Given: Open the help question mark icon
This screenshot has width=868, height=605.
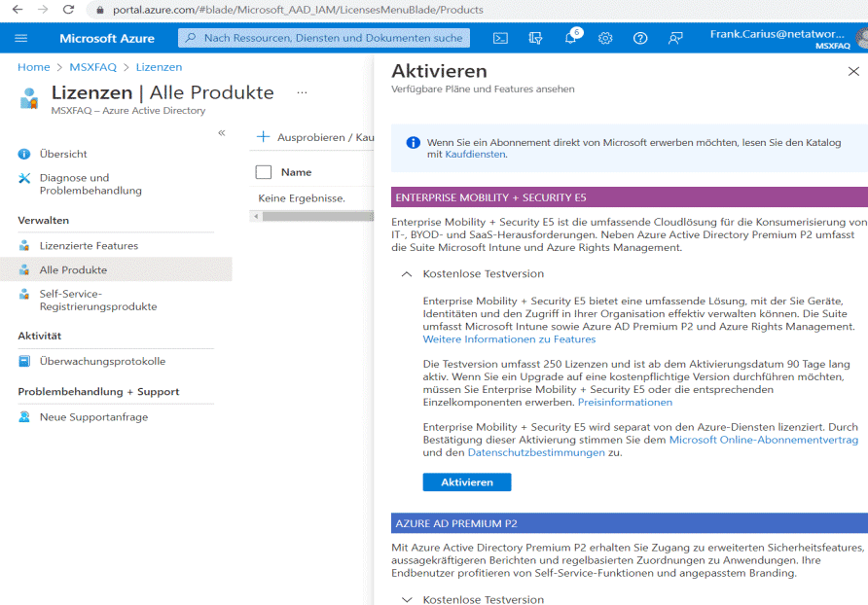Looking at the screenshot, I should [640, 38].
